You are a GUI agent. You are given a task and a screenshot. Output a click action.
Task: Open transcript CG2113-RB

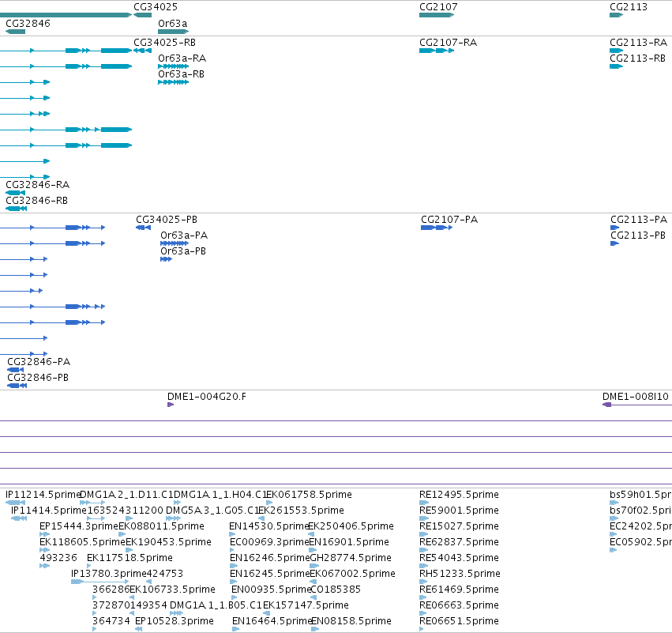point(637,58)
